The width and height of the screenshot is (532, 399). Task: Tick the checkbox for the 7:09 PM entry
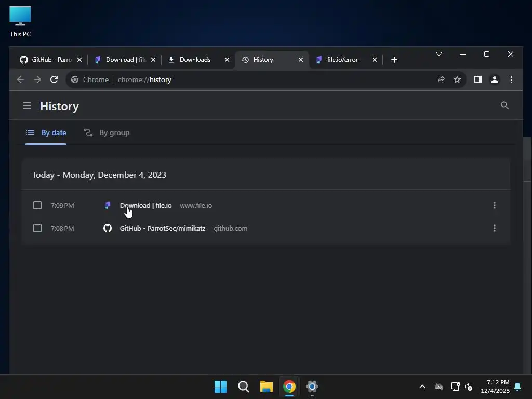click(37, 205)
